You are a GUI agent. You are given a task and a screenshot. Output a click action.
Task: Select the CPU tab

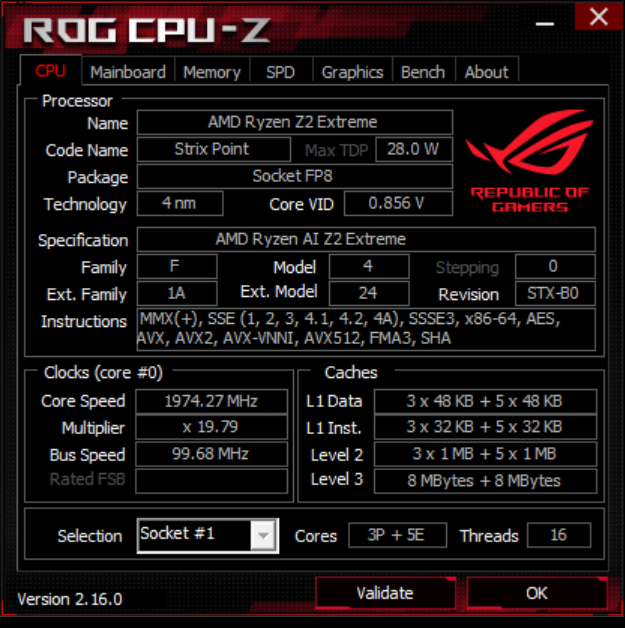pyautogui.click(x=50, y=71)
